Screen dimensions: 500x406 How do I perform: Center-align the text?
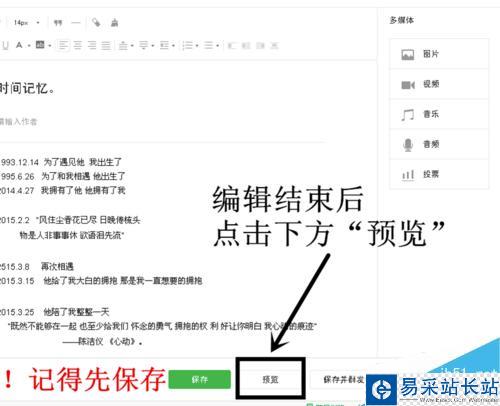coord(78,45)
